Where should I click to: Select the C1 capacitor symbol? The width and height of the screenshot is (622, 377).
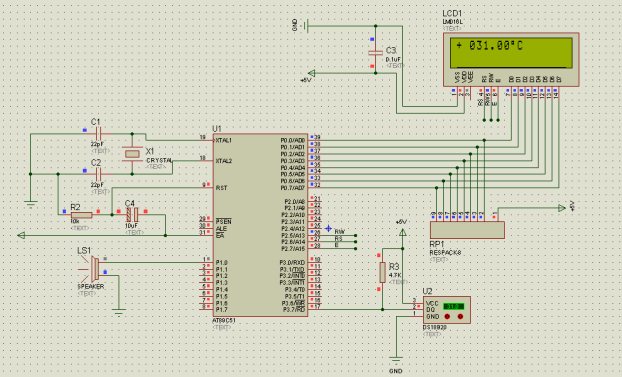tap(99, 134)
